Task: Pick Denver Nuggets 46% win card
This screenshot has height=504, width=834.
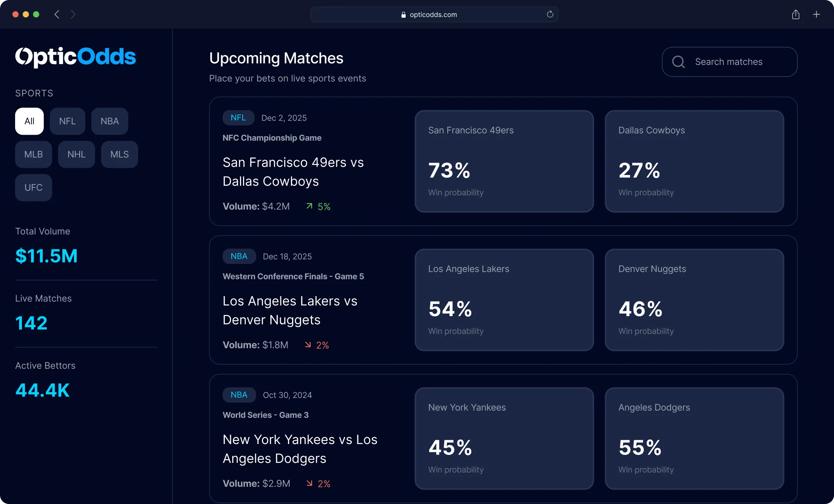Action: [694, 300]
